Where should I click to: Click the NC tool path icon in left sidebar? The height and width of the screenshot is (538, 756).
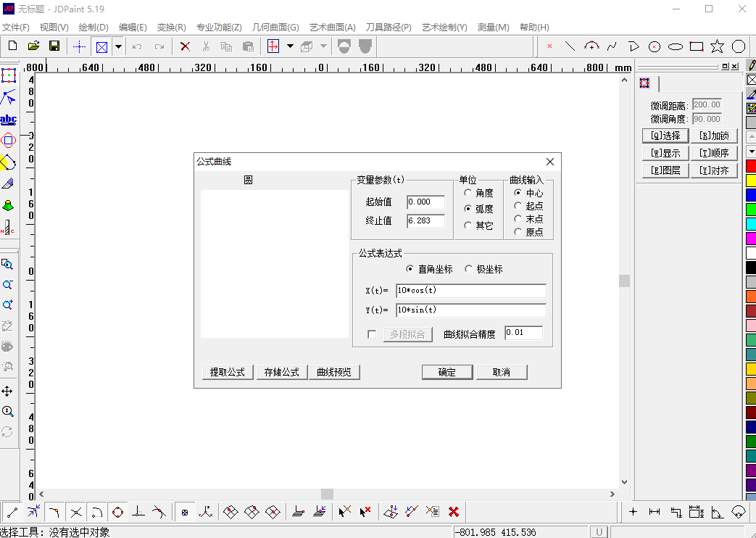(x=8, y=227)
